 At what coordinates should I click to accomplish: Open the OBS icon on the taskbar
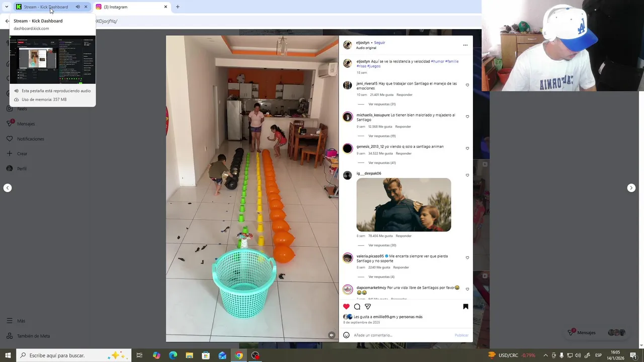pos(256,355)
